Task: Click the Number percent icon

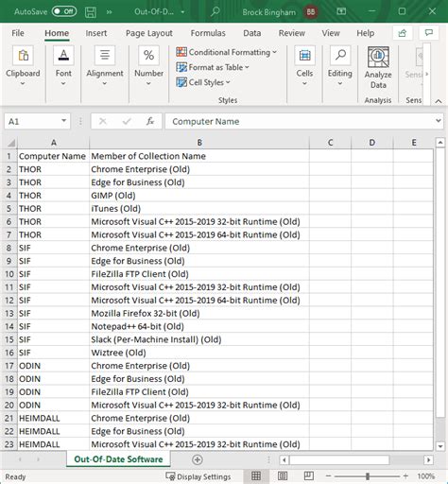Action: tap(148, 55)
